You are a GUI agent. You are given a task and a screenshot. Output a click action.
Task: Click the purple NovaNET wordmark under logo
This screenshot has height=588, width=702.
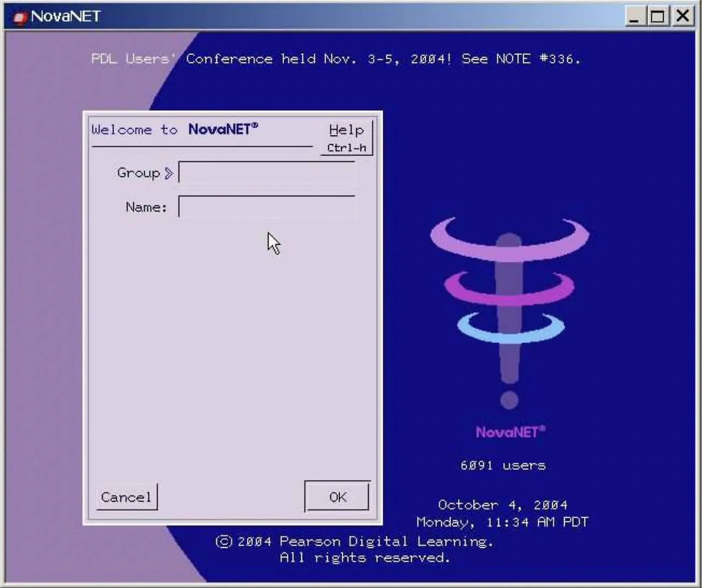tap(511, 432)
